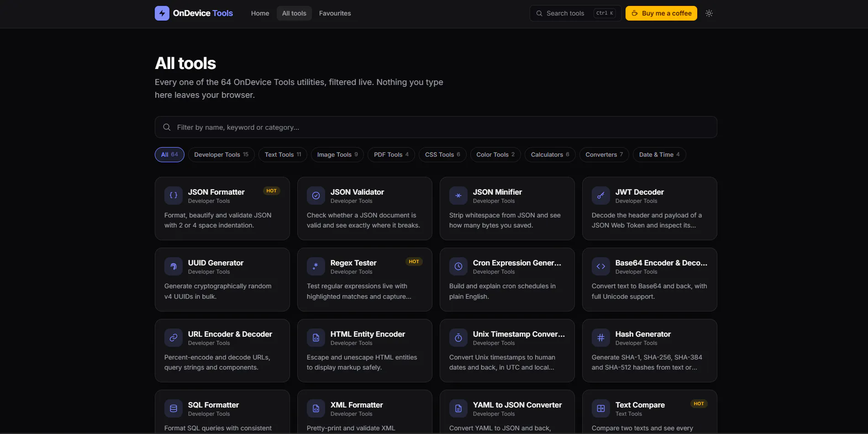
Task: Open the HTML Entity Encoder title
Action: 368,334
